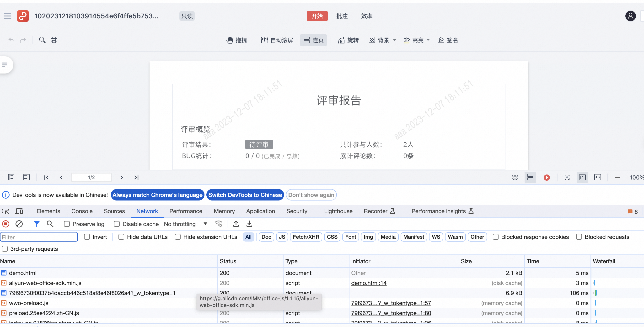
Task: Expand the 高亮 highlight dropdown arrow
Action: [428, 40]
